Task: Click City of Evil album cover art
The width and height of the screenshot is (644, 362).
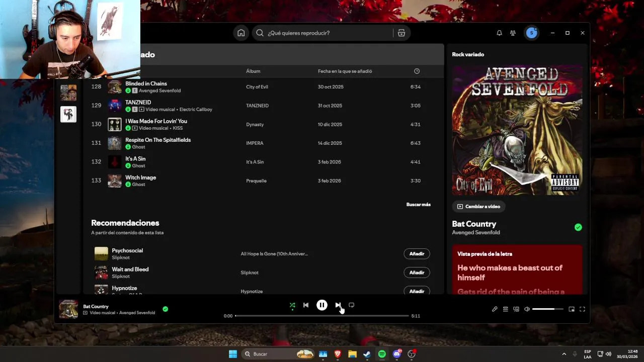Action: tap(517, 130)
